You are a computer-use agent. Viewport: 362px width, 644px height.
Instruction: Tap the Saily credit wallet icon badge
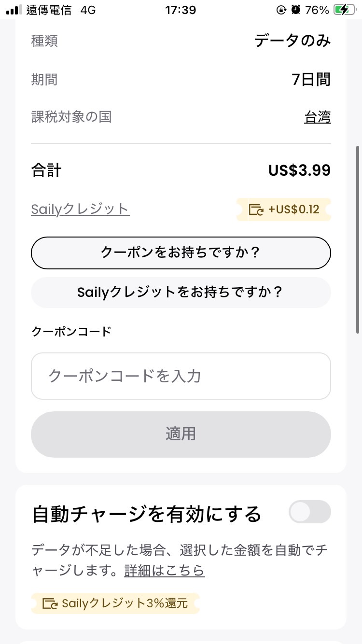[256, 210]
